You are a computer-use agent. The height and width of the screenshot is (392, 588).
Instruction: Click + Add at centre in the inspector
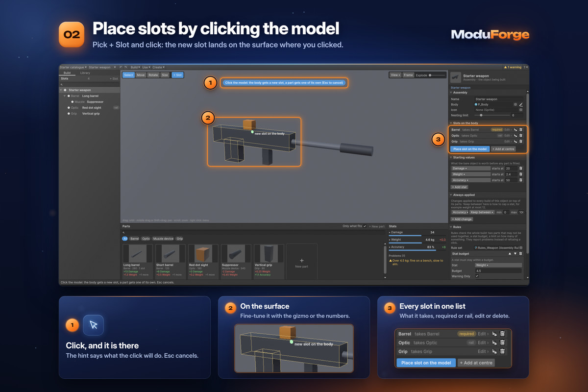(x=503, y=149)
